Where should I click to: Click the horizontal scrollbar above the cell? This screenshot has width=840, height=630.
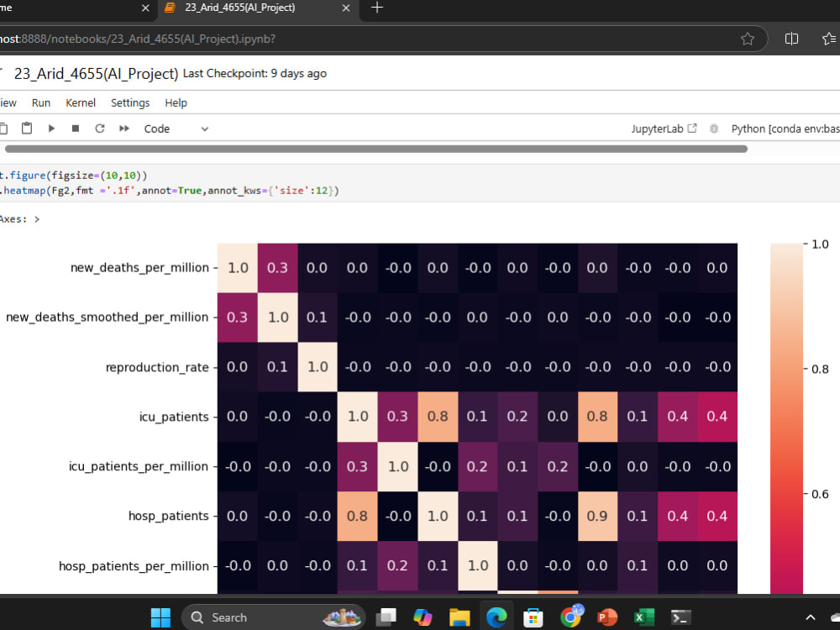376,149
